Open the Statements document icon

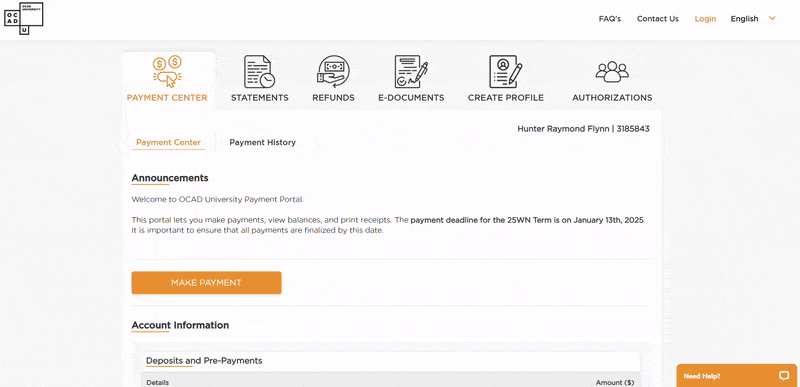pyautogui.click(x=259, y=71)
